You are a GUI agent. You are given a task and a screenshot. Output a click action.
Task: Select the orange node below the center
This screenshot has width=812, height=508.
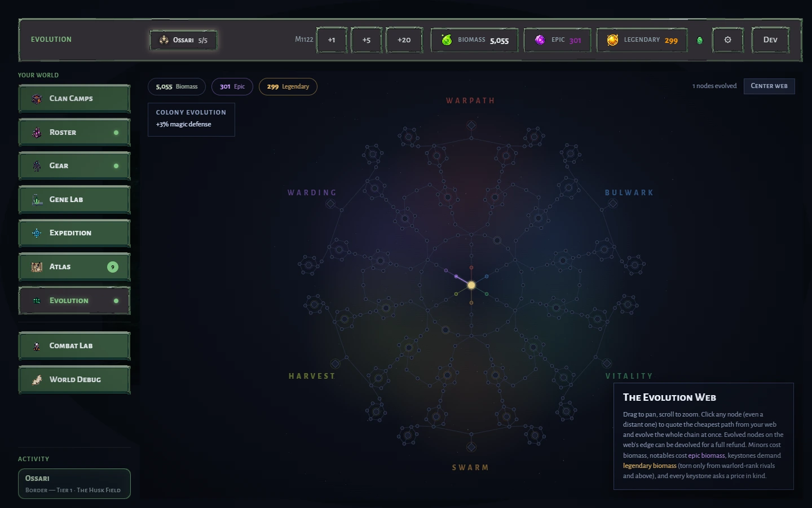(471, 303)
